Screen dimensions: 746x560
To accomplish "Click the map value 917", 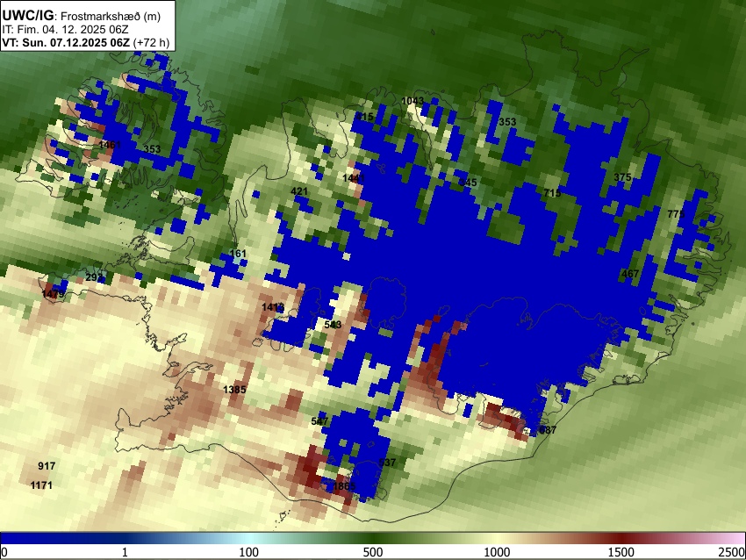I will pos(47,466).
